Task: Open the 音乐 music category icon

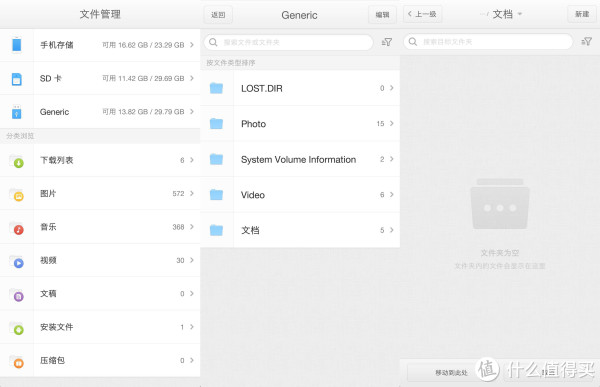Action: pos(17,228)
